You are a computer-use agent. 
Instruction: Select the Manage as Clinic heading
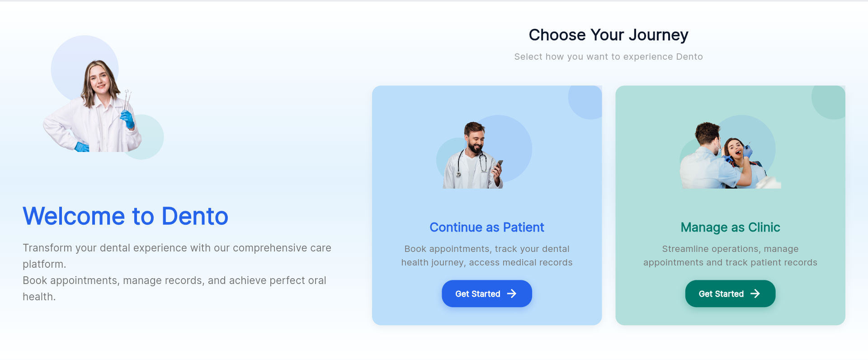point(730,227)
